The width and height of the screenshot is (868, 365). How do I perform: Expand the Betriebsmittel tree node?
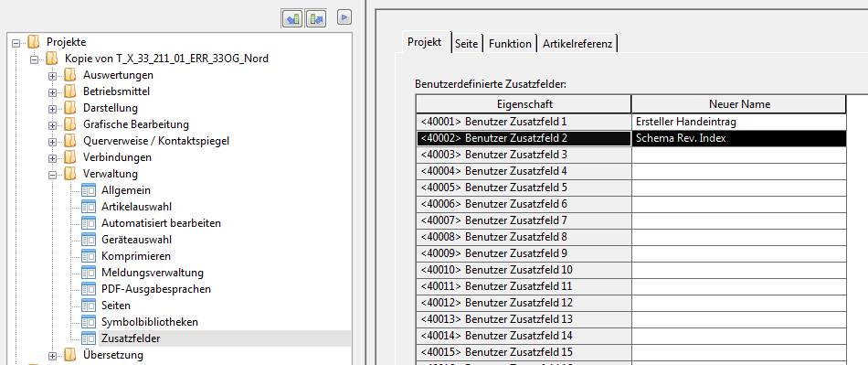pos(53,92)
